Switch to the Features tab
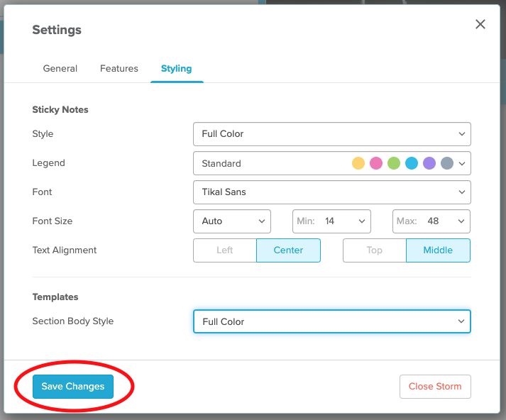This screenshot has width=506, height=420. (x=119, y=68)
